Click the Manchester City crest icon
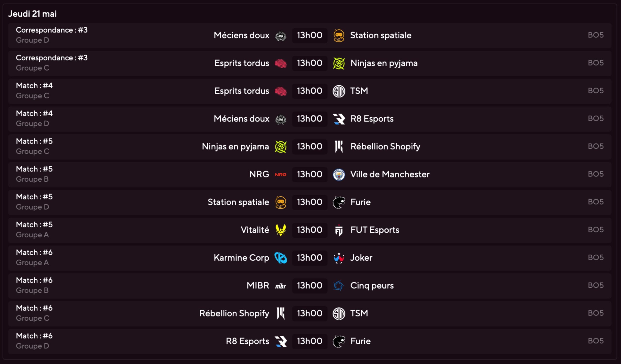This screenshot has height=364, width=621. click(x=339, y=175)
